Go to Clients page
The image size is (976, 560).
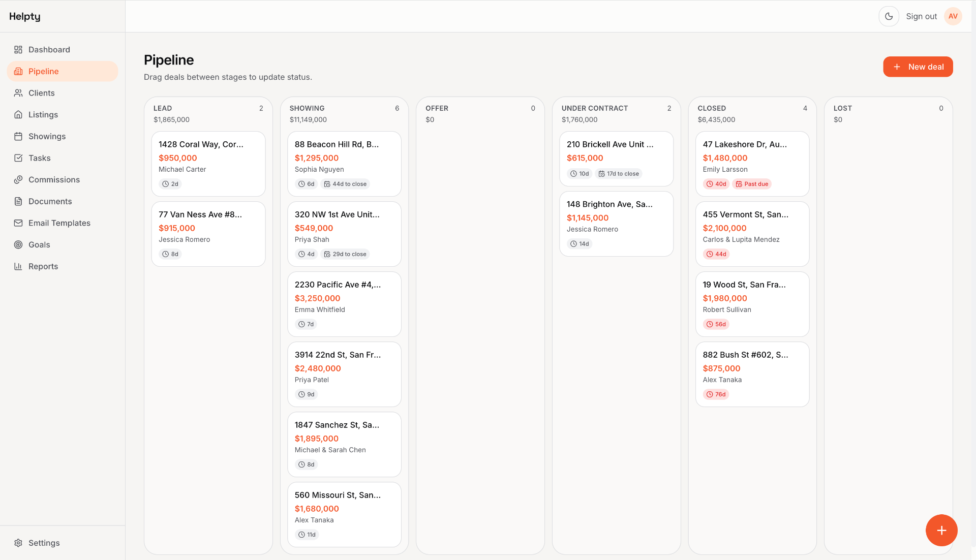coord(63,93)
